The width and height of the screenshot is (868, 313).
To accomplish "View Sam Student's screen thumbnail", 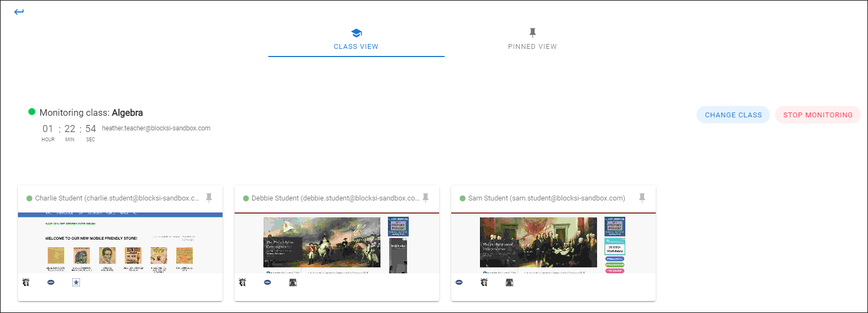I will click(553, 243).
